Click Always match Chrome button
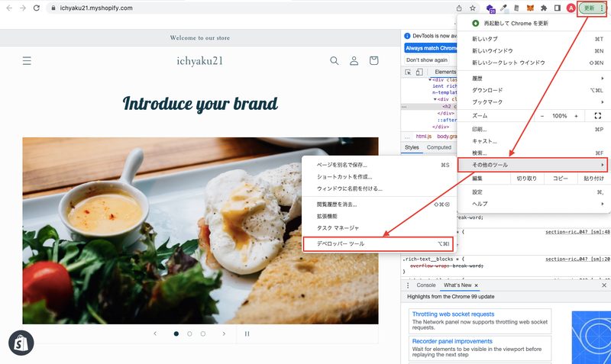Viewport: 611px width, 364px height. click(x=431, y=48)
